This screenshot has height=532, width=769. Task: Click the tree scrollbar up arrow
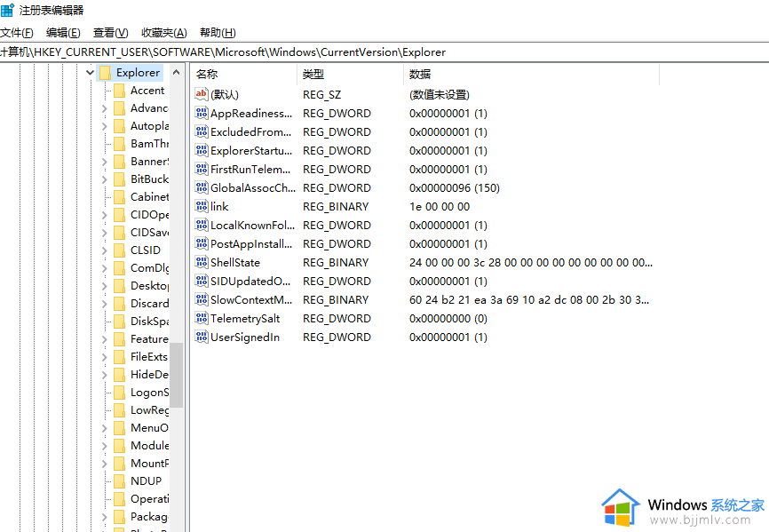tap(177, 73)
